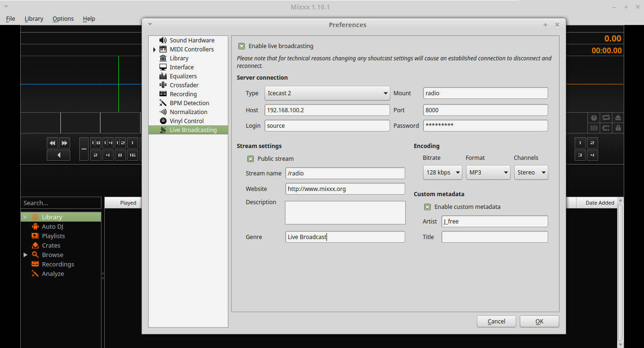The width and height of the screenshot is (644, 348).
Task: Click the track list vertical scrollbar
Action: 620,273
